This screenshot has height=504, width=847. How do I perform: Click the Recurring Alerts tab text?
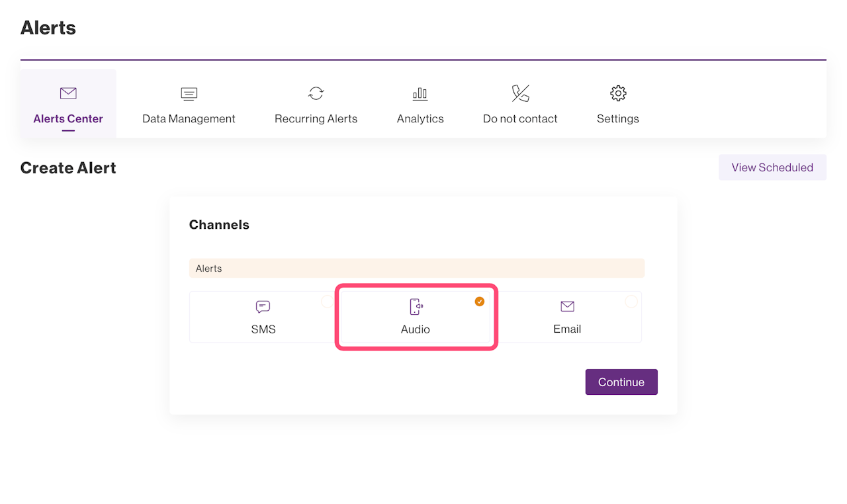tap(316, 119)
